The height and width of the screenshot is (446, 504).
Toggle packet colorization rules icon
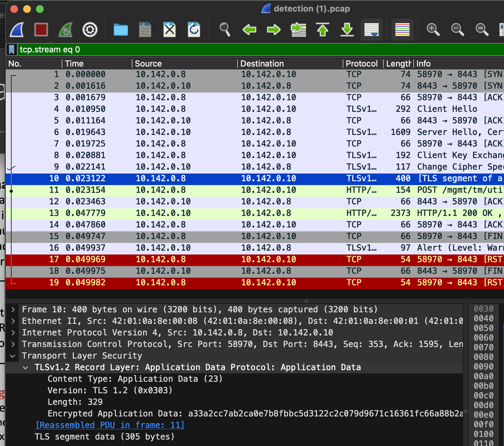[402, 30]
